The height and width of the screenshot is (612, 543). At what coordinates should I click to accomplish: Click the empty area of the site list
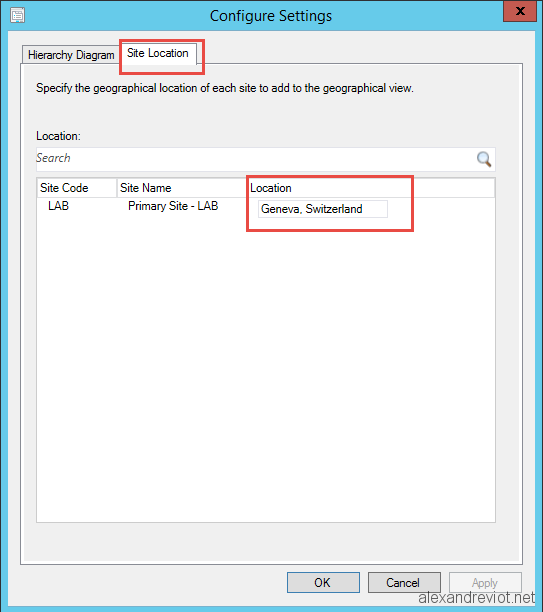point(265,367)
